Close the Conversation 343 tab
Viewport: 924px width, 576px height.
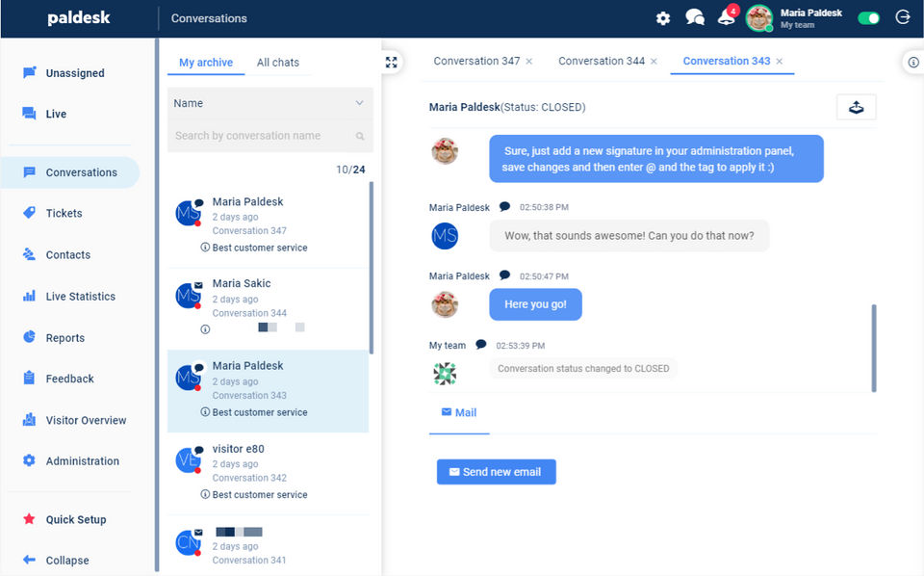coord(779,62)
